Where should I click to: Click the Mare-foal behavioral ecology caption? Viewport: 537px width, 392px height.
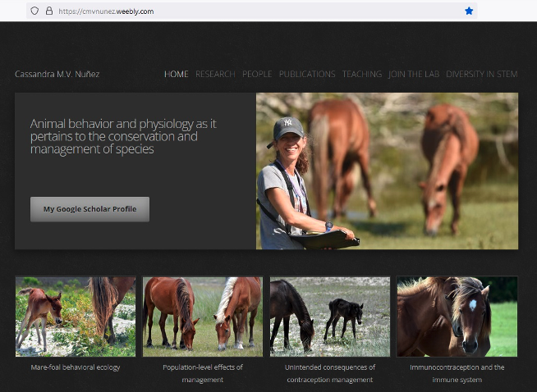76,367
